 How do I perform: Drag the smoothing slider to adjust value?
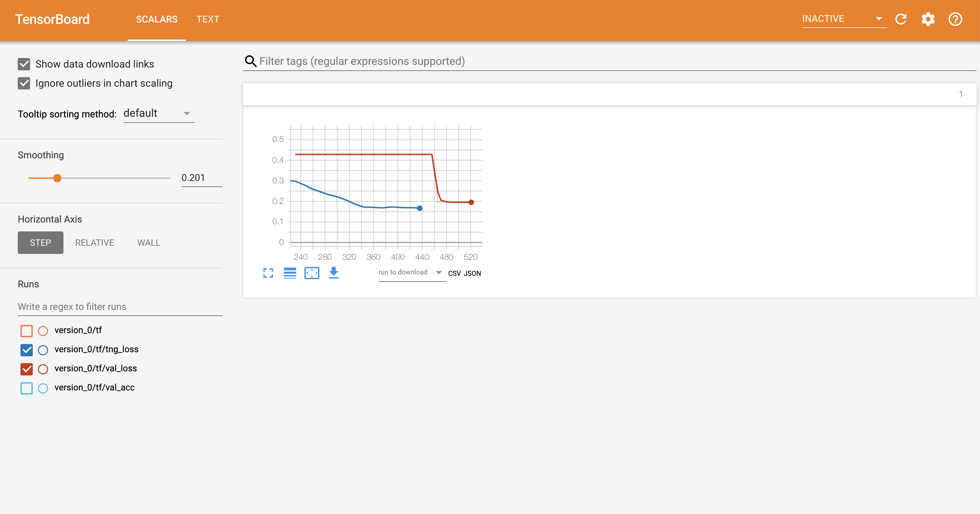pos(57,178)
